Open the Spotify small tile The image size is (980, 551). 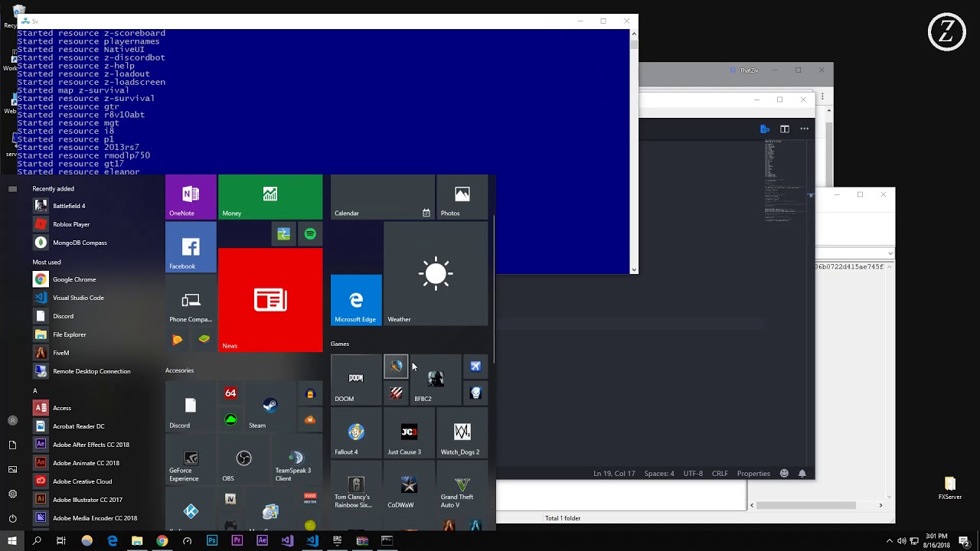310,234
